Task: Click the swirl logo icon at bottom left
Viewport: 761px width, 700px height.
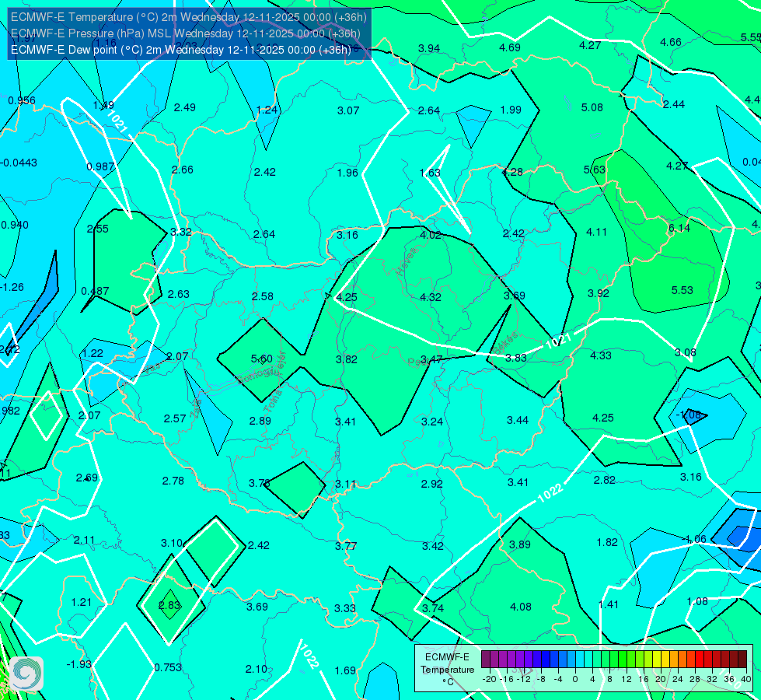Action: click(26, 674)
